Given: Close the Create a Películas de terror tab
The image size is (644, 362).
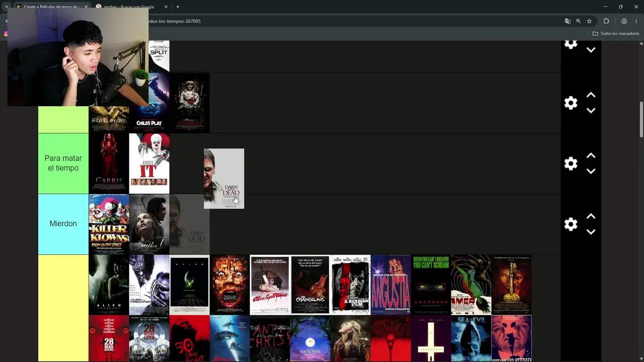Looking at the screenshot, I should coord(86,7).
